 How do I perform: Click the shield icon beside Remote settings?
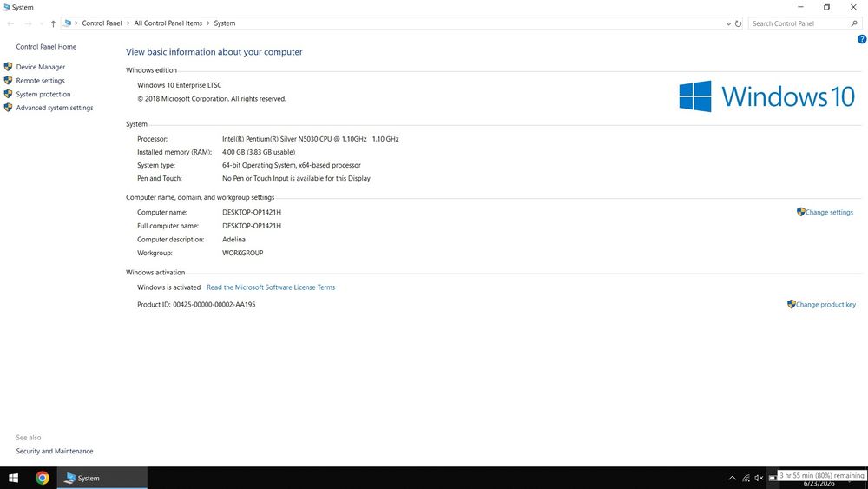tap(8, 80)
